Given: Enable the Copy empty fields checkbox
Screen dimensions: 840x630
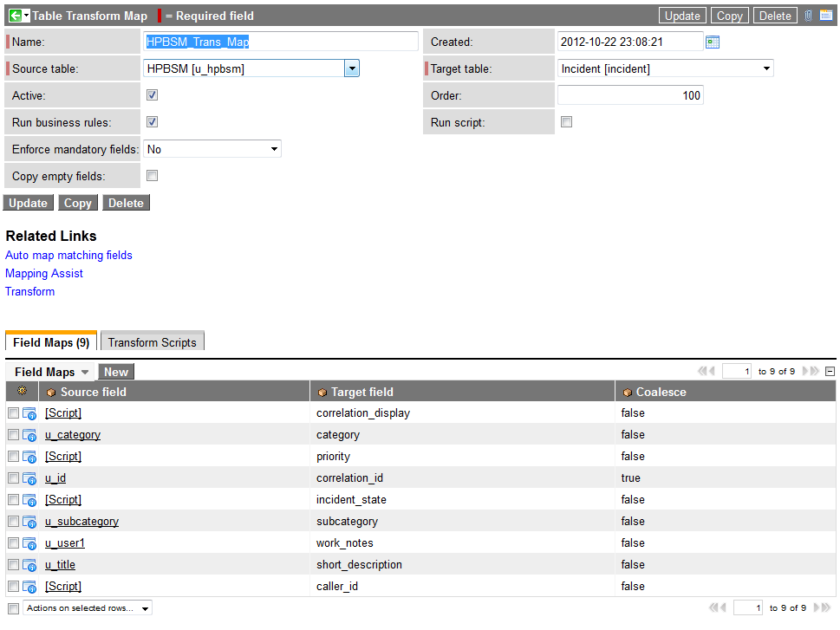Looking at the screenshot, I should pos(153,176).
